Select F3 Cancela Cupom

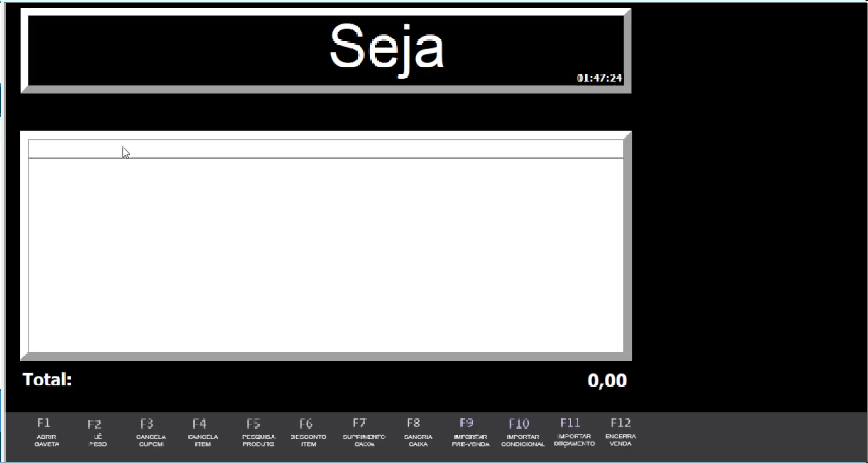151,431
